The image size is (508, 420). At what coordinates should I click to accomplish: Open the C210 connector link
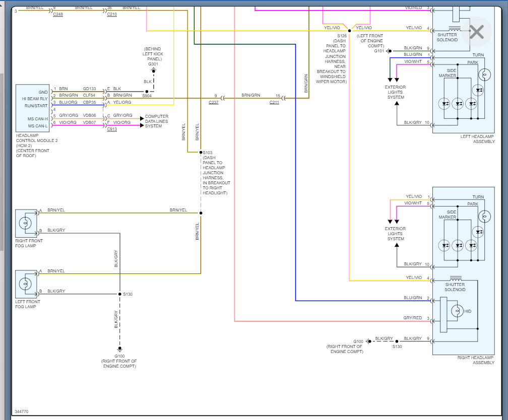tap(112, 14)
